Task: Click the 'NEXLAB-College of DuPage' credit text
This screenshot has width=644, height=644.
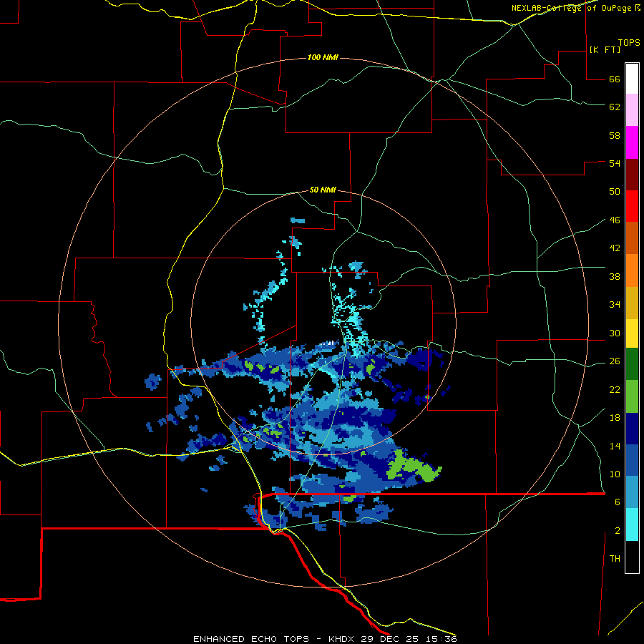Action: coord(571,8)
